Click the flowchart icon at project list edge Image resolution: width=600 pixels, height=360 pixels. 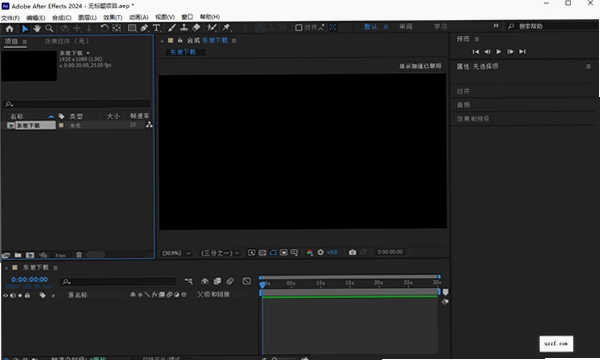coord(149,125)
